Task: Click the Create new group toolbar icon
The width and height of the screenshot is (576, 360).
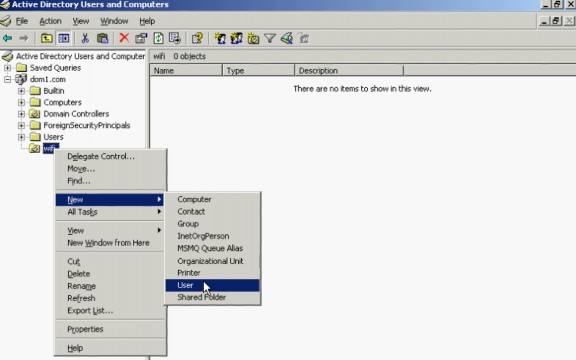Action: (x=236, y=38)
